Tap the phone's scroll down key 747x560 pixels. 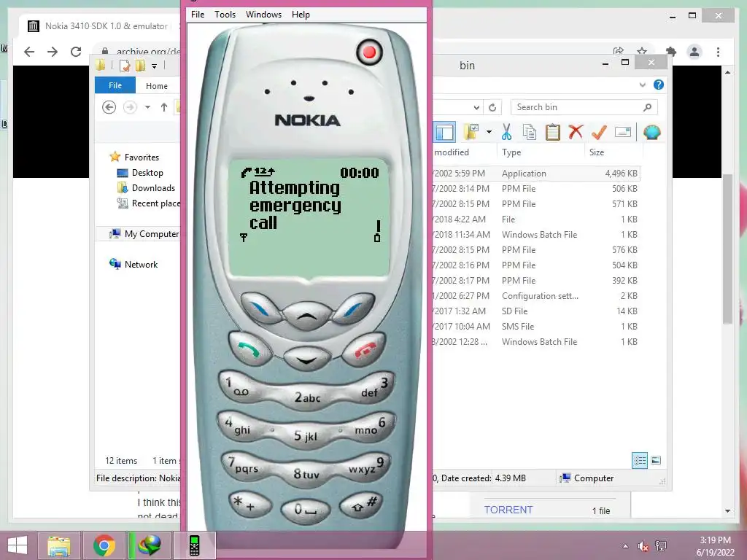[x=307, y=359]
